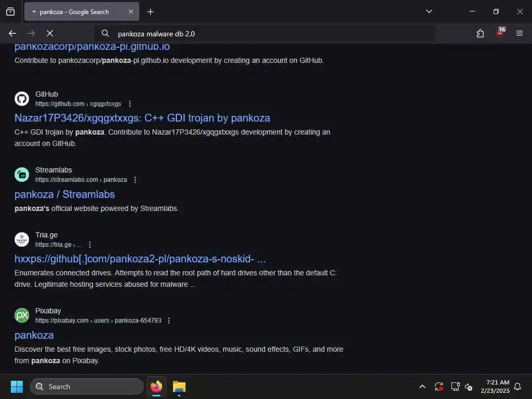Open File Explorer from the taskbar
The height and width of the screenshot is (399, 532).
point(179,387)
